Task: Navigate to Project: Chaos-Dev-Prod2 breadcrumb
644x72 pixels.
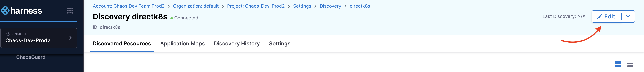Action: 256,6
